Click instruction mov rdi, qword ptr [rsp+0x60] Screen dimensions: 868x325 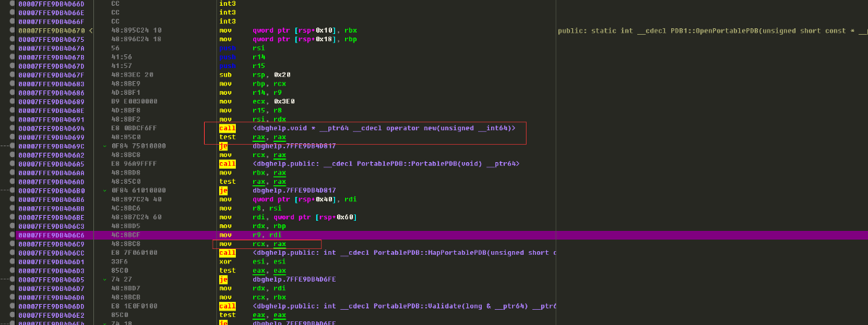pyautogui.click(x=288, y=217)
